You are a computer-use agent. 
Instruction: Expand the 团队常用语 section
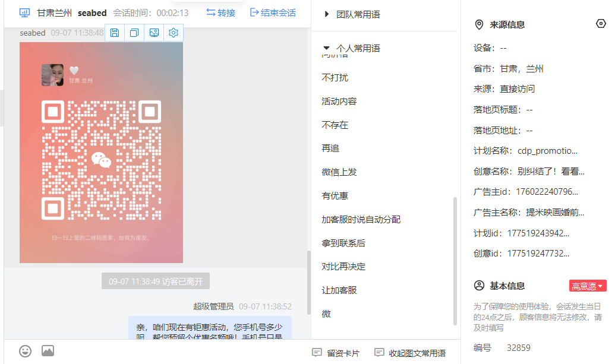(x=352, y=14)
